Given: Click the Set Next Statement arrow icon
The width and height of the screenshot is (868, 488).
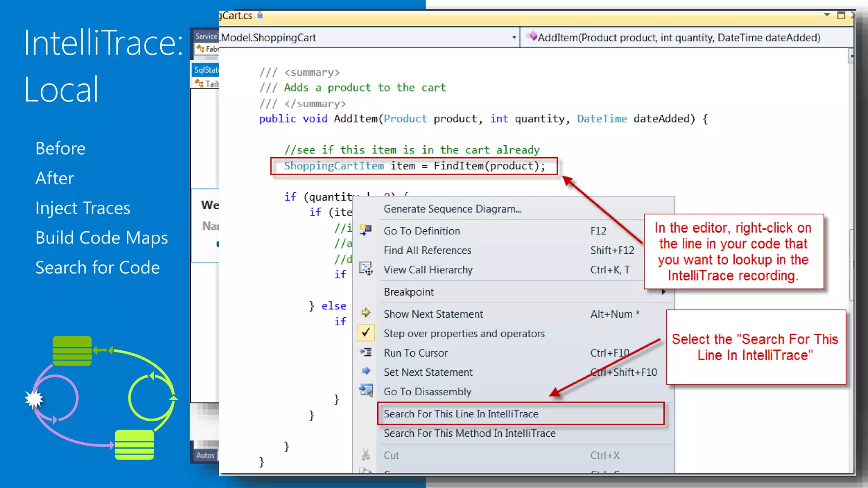Looking at the screenshot, I should click(366, 371).
